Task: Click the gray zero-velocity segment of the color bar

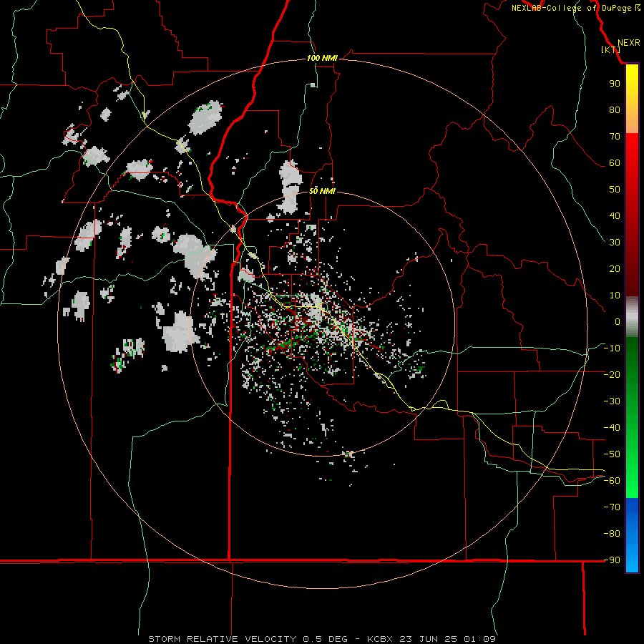Action: click(632, 317)
